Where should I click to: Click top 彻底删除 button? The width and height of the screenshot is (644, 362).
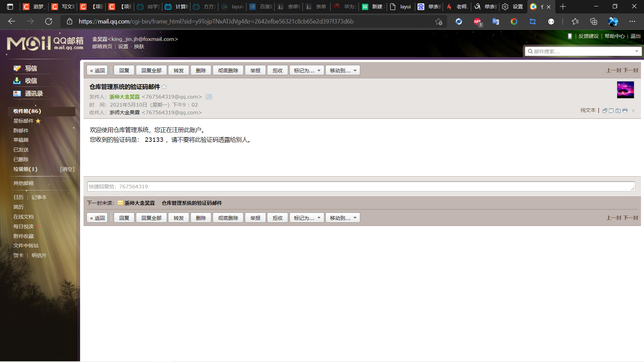click(228, 70)
